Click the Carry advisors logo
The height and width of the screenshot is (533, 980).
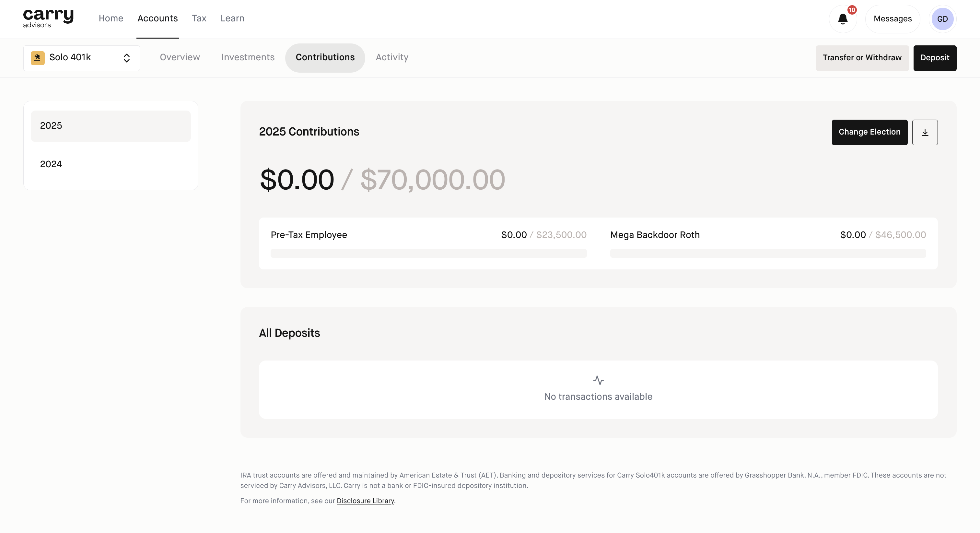(48, 18)
